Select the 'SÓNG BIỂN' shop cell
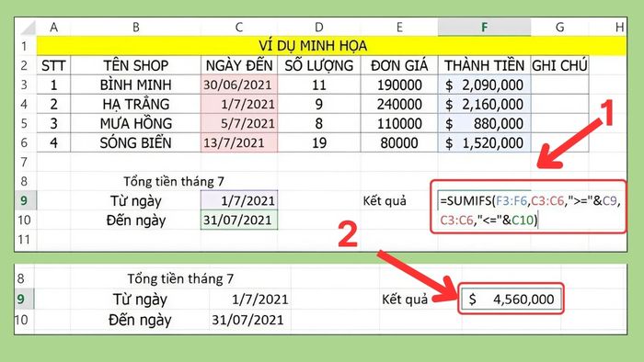644x362 pixels. point(136,142)
